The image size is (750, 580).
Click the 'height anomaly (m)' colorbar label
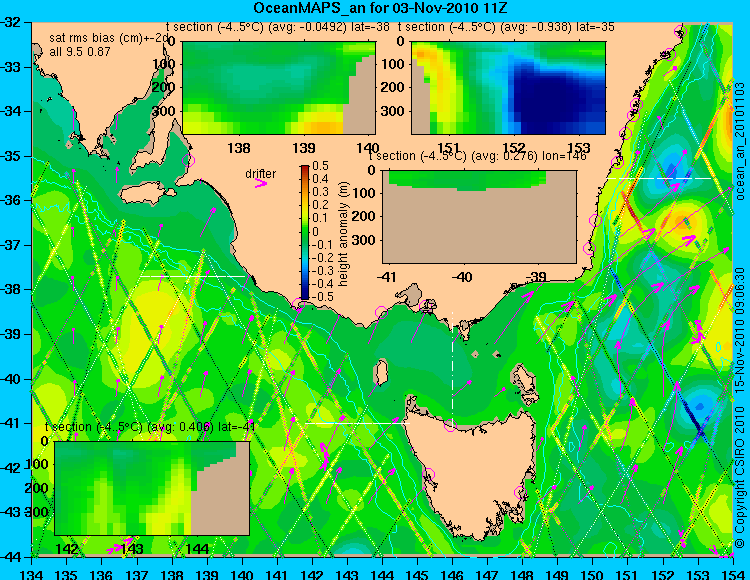344,234
